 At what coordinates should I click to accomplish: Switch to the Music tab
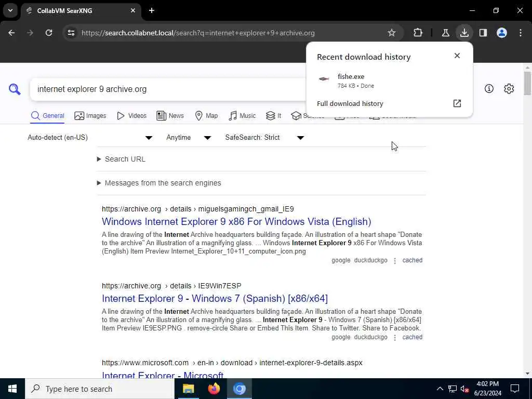pos(242,116)
